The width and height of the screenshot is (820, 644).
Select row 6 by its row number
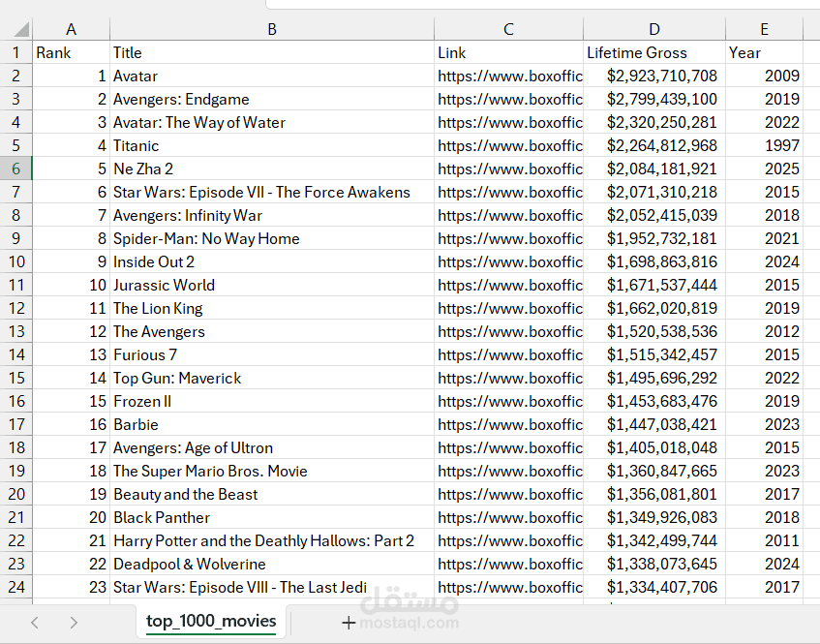[15, 169]
